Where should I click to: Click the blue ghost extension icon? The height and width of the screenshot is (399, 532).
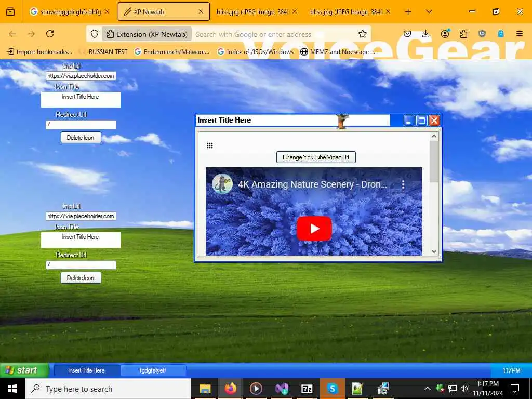[501, 34]
